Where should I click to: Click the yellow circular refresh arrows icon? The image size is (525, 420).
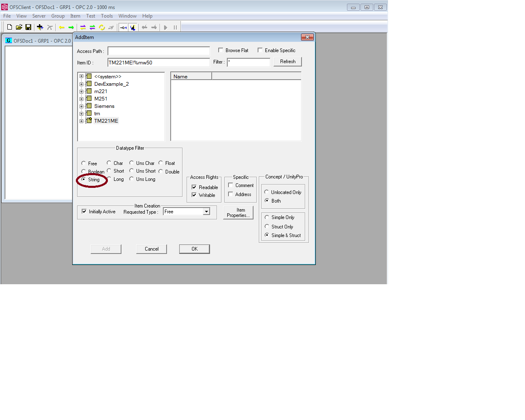(x=102, y=27)
